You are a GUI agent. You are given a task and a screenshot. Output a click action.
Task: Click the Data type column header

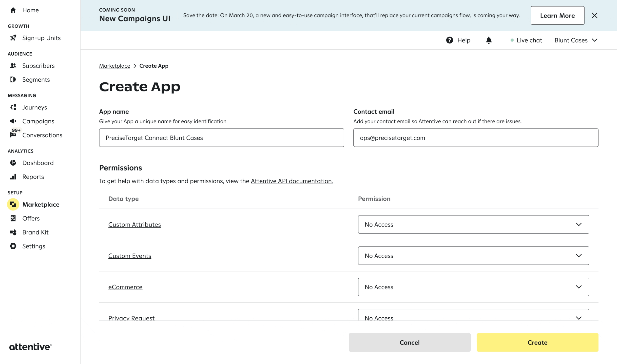(x=123, y=199)
